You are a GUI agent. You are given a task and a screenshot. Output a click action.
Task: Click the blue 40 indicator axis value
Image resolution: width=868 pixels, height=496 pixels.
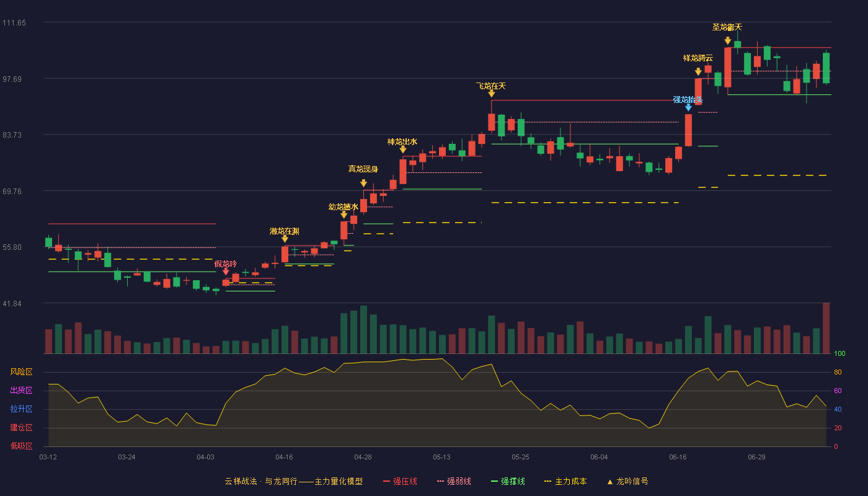(838, 409)
